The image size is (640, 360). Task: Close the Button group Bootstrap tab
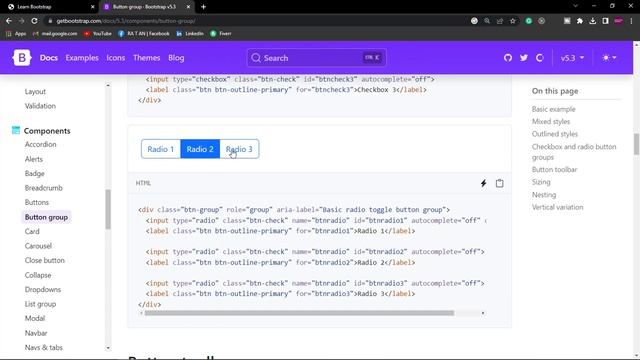coord(189,7)
